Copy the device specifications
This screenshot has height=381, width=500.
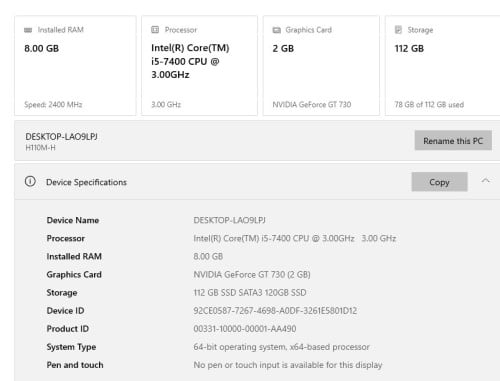pos(439,182)
